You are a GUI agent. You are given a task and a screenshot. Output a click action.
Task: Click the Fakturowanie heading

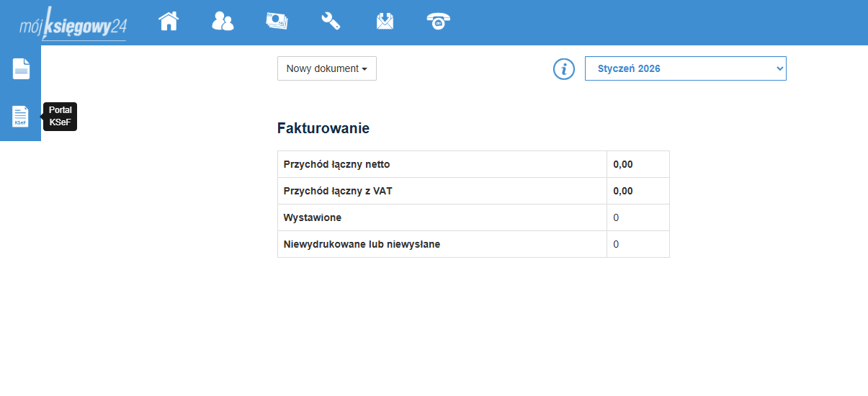click(323, 128)
